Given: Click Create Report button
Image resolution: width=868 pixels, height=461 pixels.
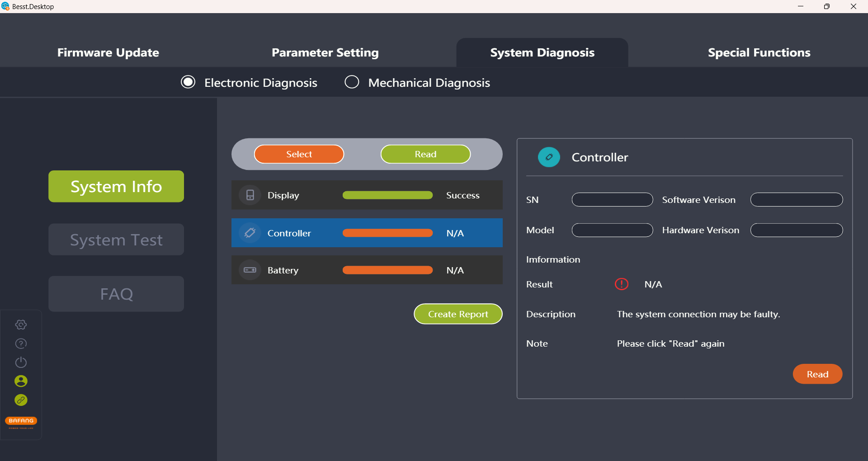Looking at the screenshot, I should [458, 314].
